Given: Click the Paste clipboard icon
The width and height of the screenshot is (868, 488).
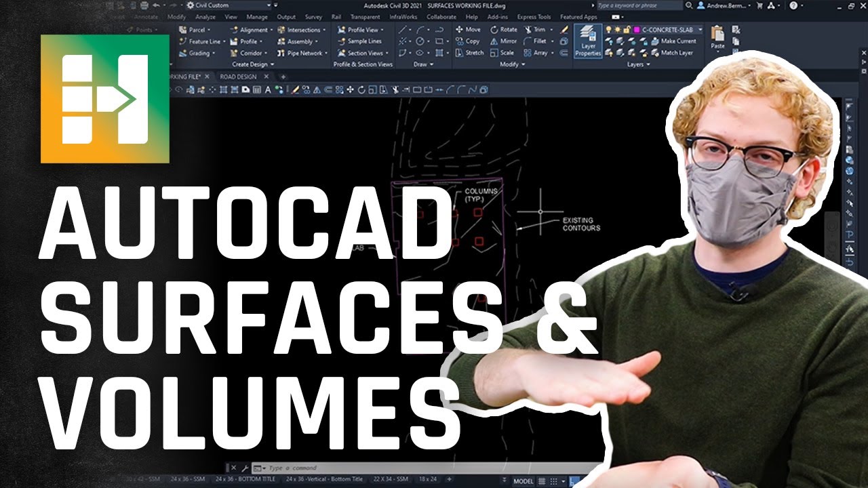Looking at the screenshot, I should 717,33.
